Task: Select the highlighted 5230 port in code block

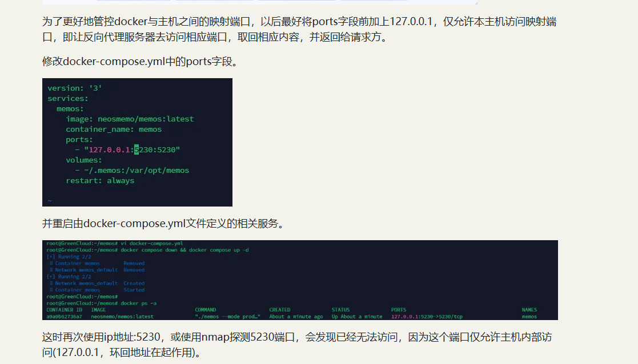Action: click(136, 149)
